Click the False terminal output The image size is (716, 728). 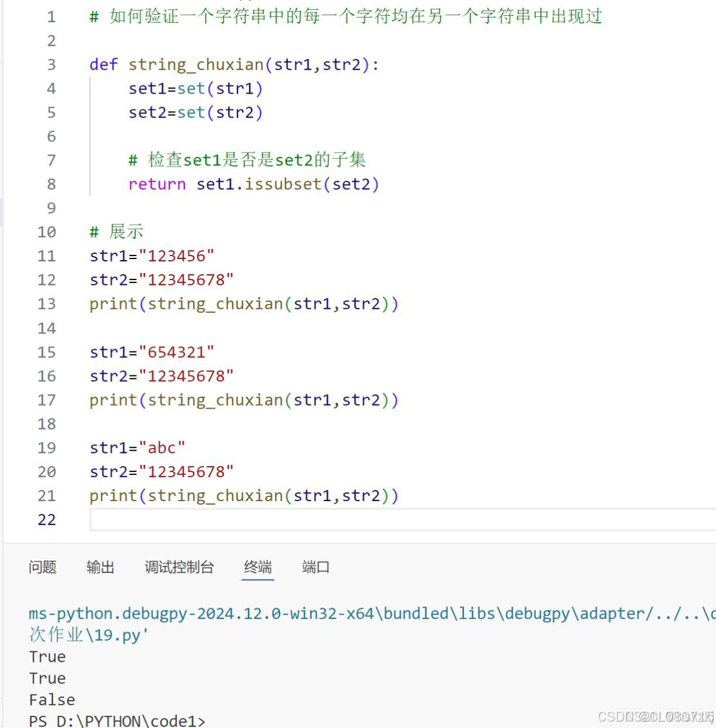(52, 700)
